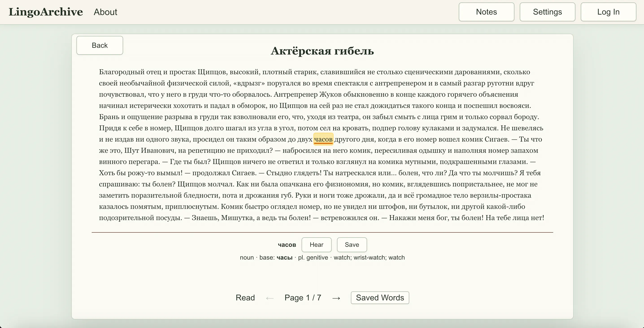Click the definition watch; wrist-watch; watch
The image size is (644, 328).
tap(369, 258)
